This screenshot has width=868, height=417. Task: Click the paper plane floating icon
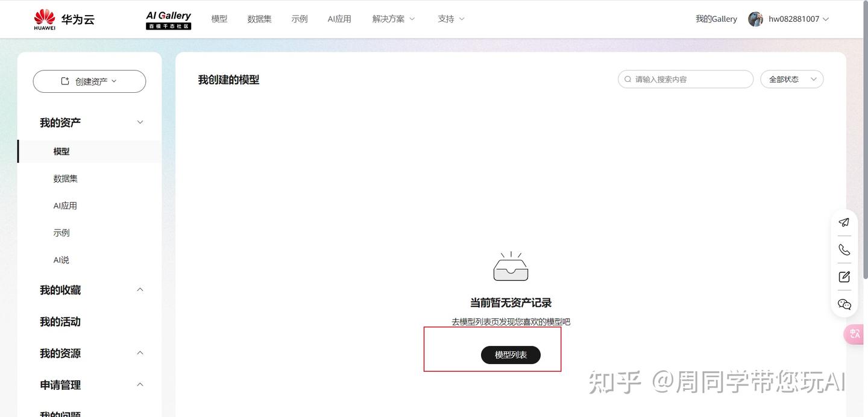coord(844,222)
